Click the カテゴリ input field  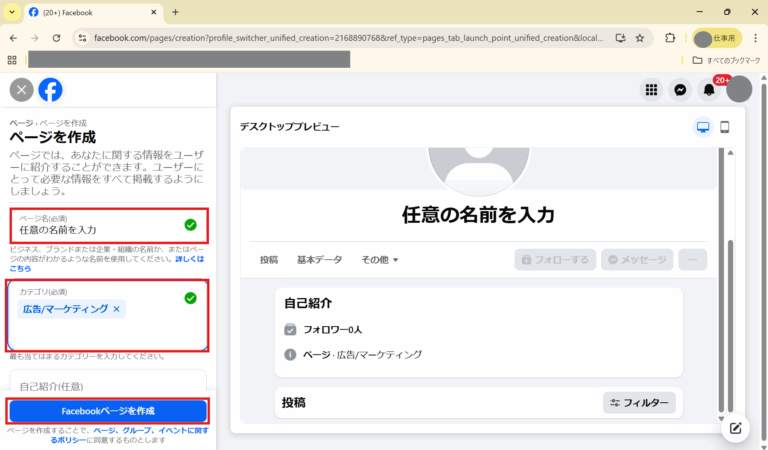coord(108,315)
